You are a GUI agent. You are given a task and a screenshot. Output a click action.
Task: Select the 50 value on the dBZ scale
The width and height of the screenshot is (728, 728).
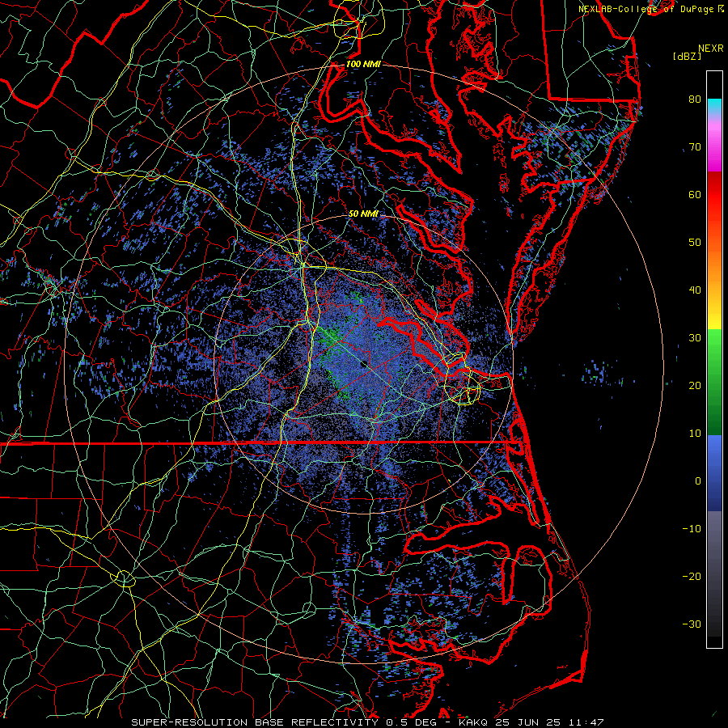tap(695, 243)
